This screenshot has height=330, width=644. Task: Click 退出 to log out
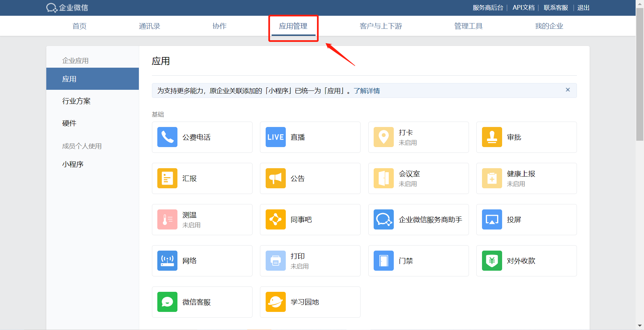click(583, 8)
